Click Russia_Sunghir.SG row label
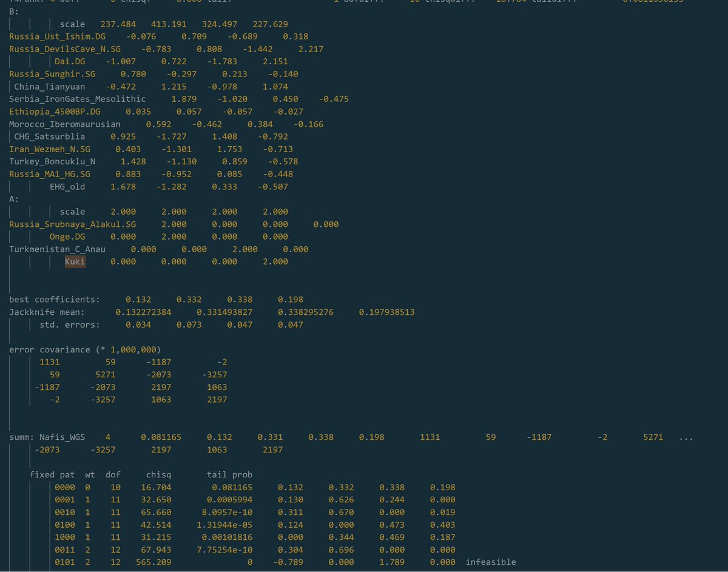 52,74
